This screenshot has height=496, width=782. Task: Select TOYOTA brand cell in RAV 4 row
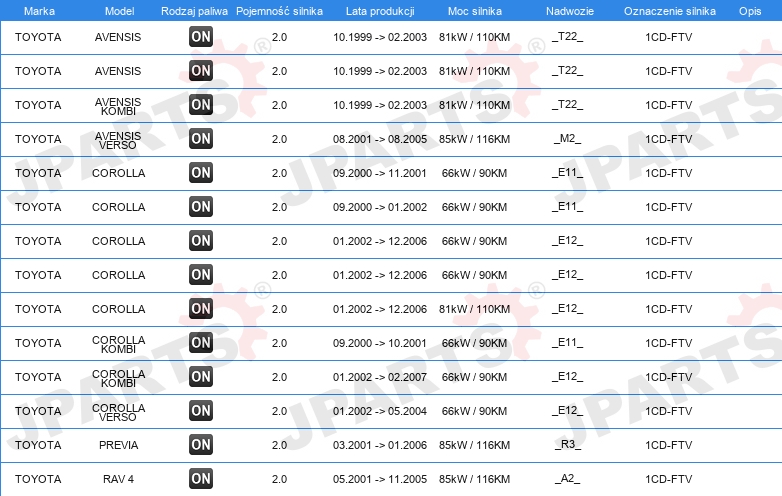38,479
